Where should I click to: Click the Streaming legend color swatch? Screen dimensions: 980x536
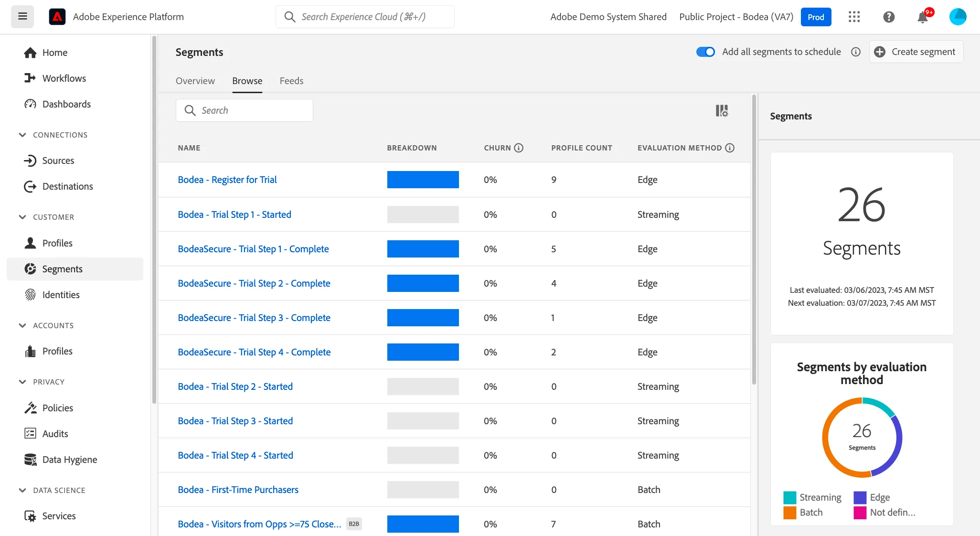[x=790, y=497]
